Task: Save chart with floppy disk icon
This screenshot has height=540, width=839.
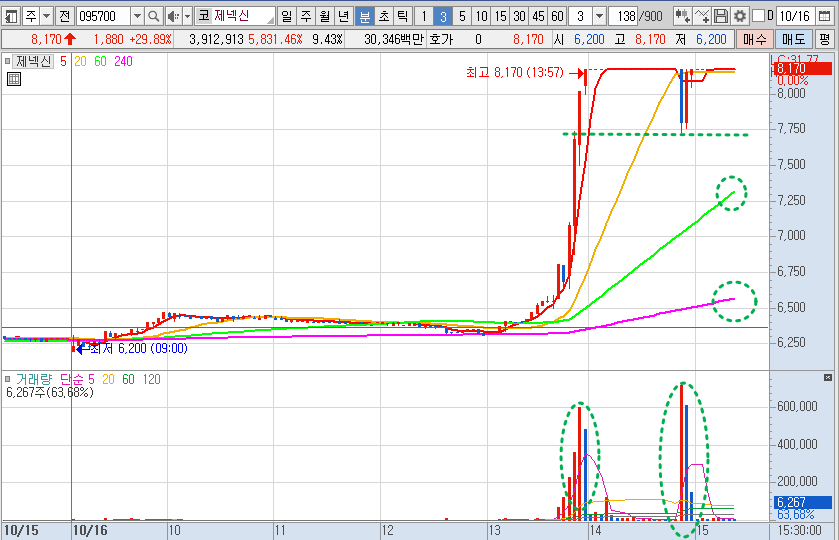Action: [x=721, y=16]
